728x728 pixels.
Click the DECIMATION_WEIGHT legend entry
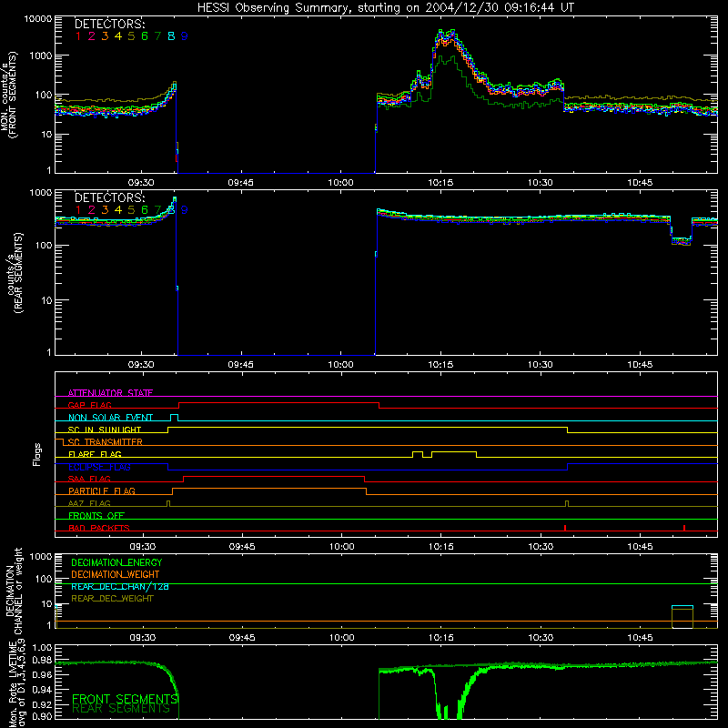pos(116,574)
